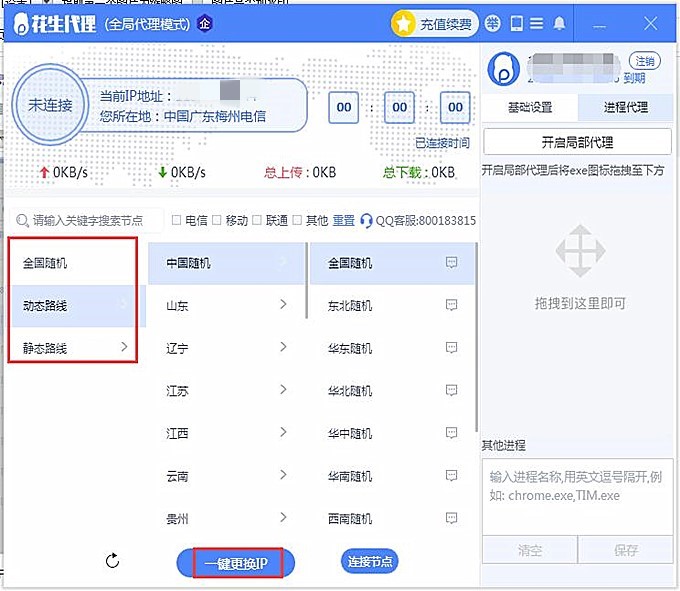Expand the 静态路线 chevron arrow
Screen dimensions: 680x591
point(124,346)
